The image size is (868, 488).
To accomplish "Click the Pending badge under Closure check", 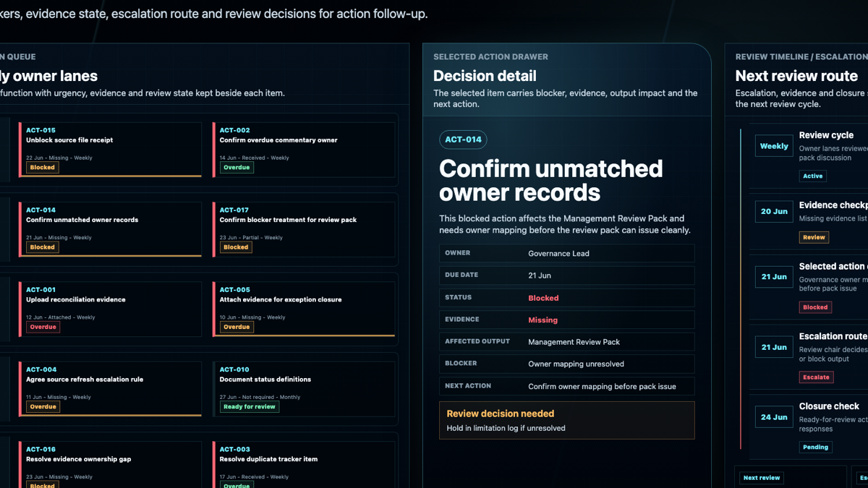I will click(816, 448).
